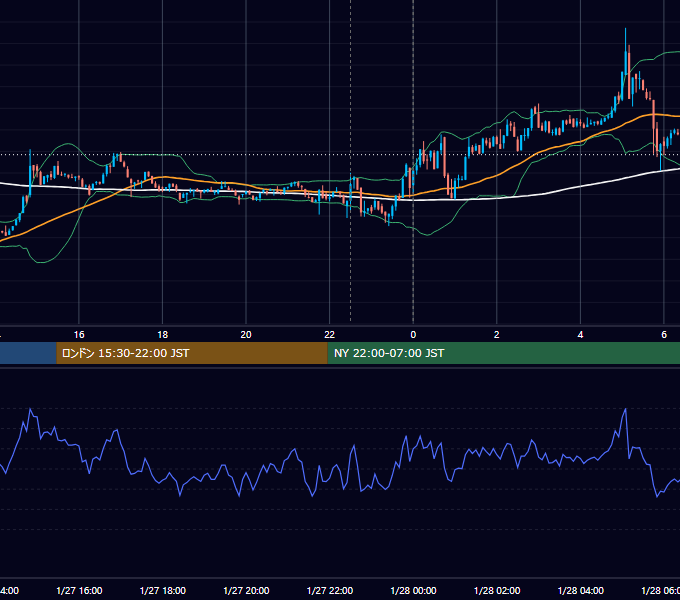The width and height of the screenshot is (680, 600).
Task: Click the 1/27 18:00 oscillator axis label
Action: pyautogui.click(x=163, y=590)
